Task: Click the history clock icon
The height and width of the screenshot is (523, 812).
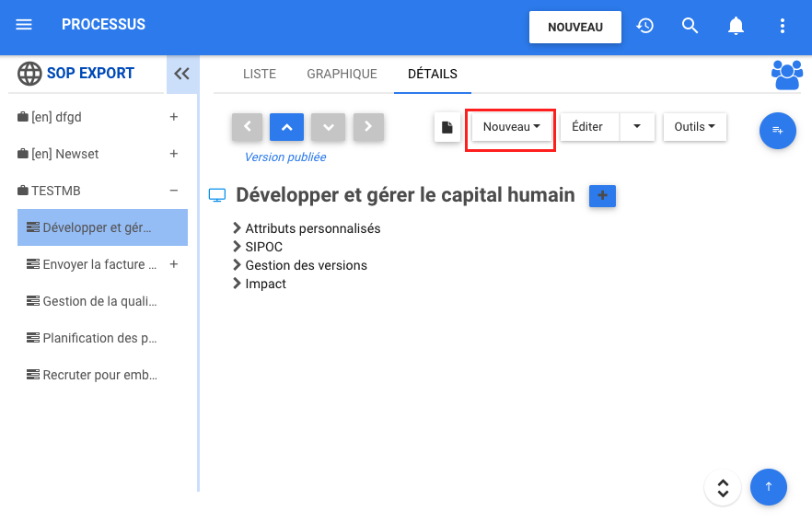Action: pos(644,26)
